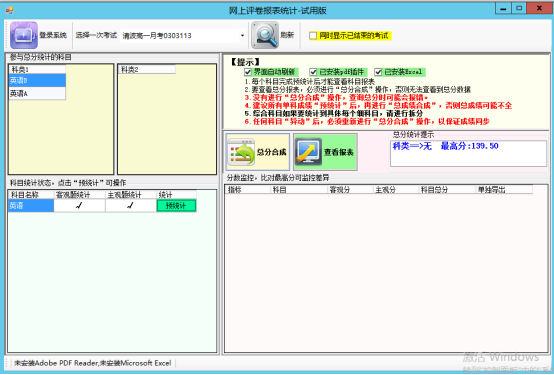Open the 选择一次考试 dropdown arrow
This screenshot has width=554, height=375.
[x=242, y=35]
